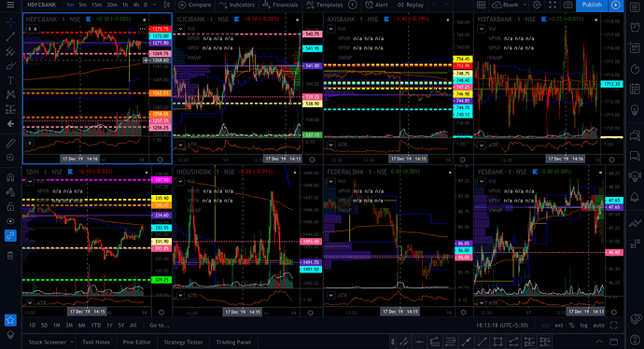Toggle auto scale option
Viewport: 644px width, 349px height.
click(598, 325)
